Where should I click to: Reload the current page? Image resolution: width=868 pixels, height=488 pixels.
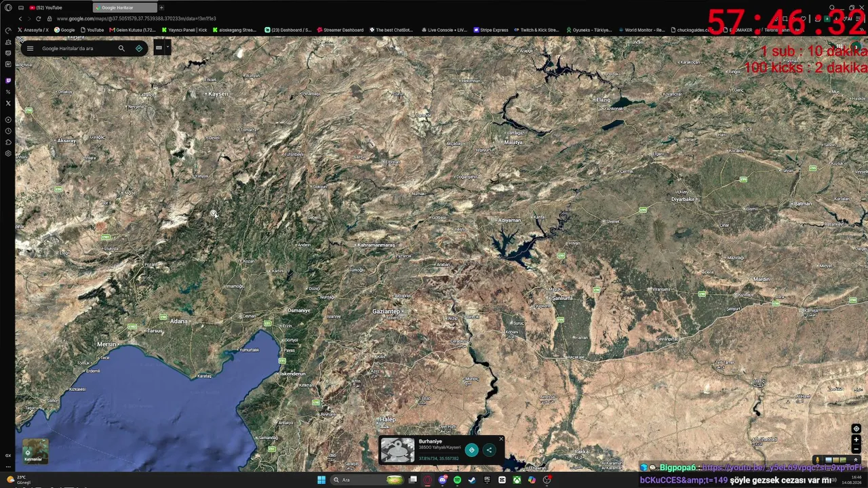pos(38,18)
